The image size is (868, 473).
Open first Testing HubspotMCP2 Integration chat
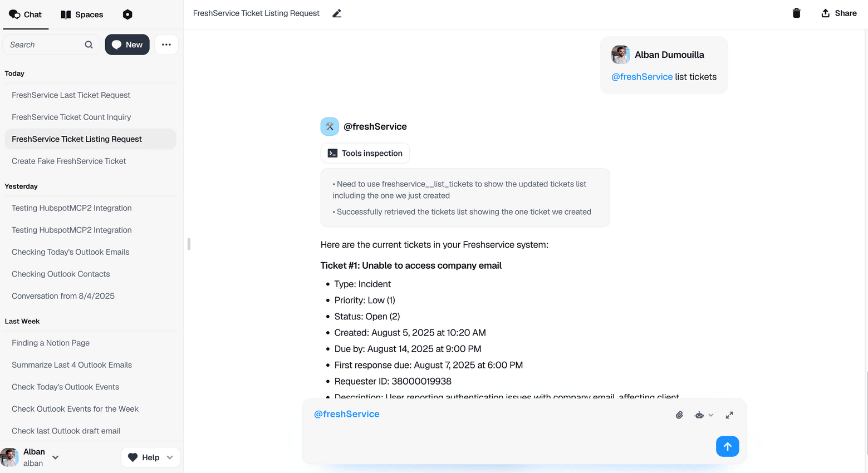(x=90, y=208)
